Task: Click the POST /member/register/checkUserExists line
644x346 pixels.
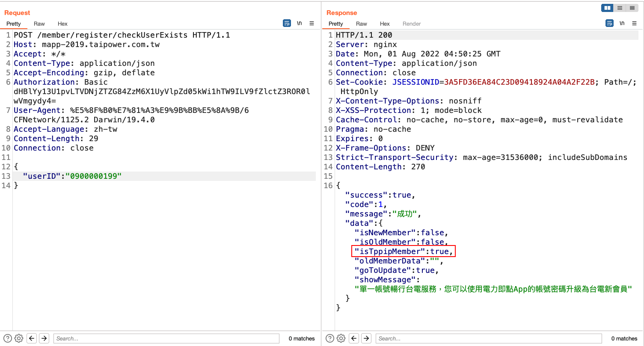Action: (122, 35)
